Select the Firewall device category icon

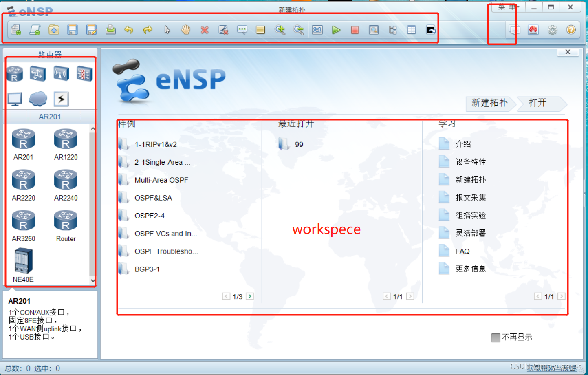click(x=84, y=74)
